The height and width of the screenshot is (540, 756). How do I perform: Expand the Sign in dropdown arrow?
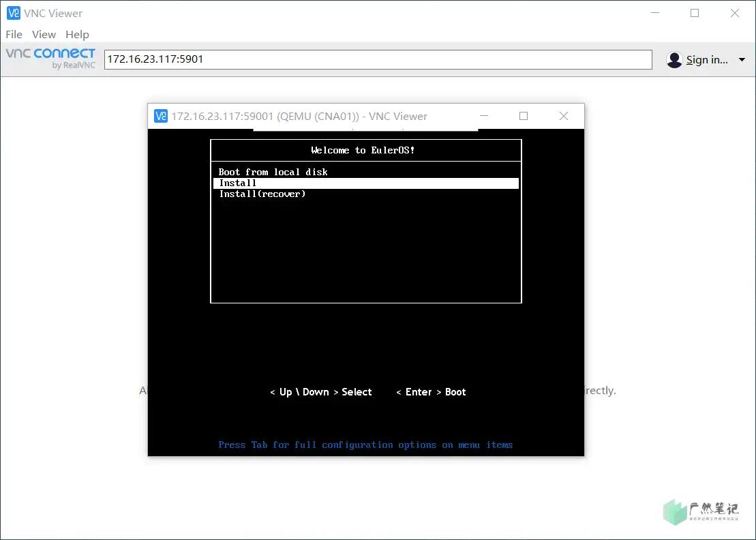click(x=742, y=60)
